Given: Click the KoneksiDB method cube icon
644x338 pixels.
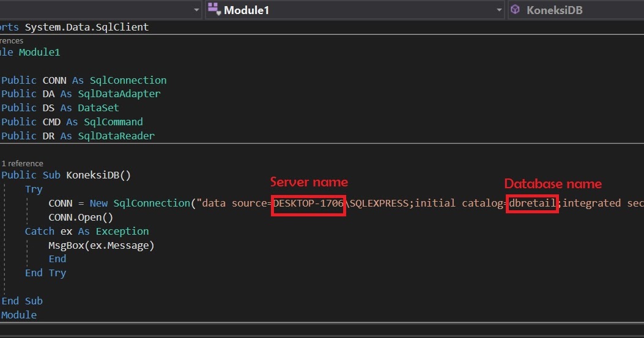Looking at the screenshot, I should [516, 9].
